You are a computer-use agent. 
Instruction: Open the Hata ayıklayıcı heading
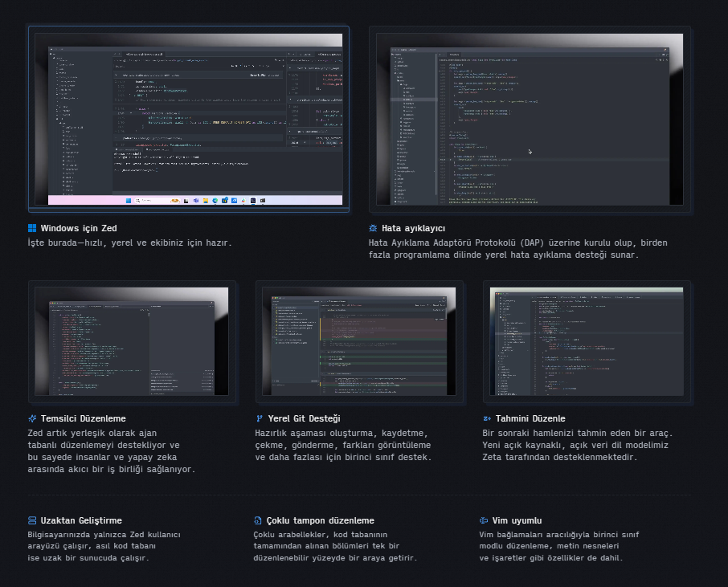413,228
